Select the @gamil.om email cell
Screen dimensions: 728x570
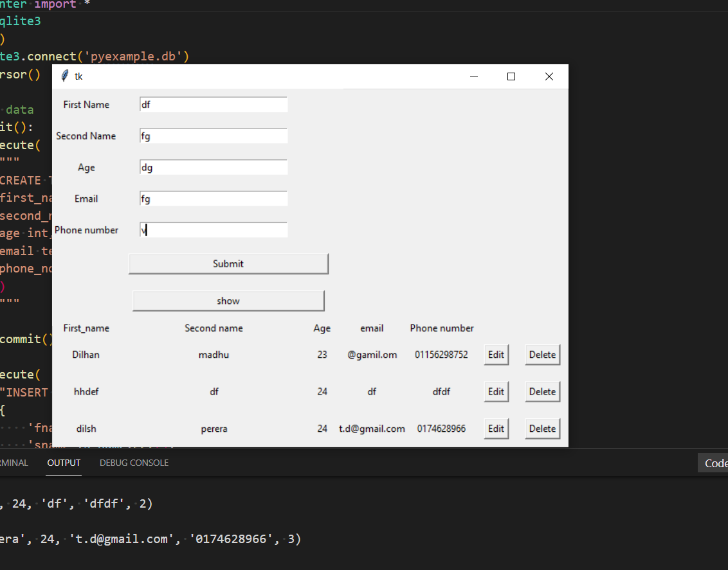coord(372,355)
